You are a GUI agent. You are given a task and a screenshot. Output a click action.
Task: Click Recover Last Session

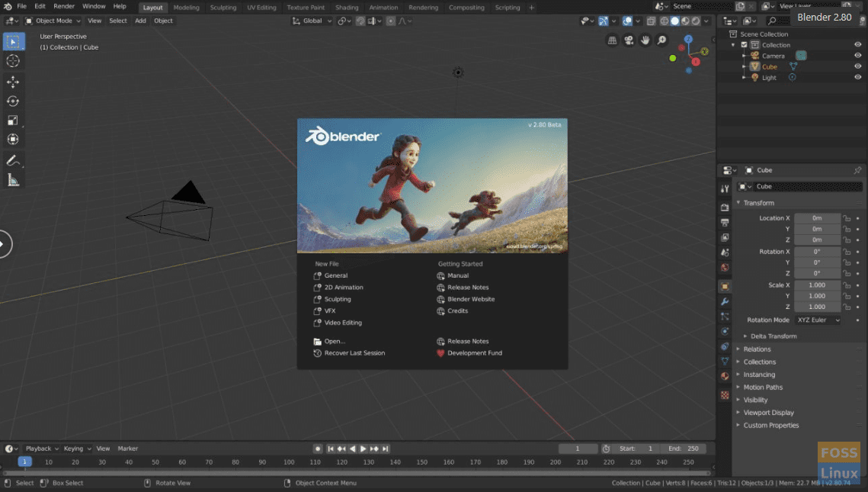click(349, 353)
